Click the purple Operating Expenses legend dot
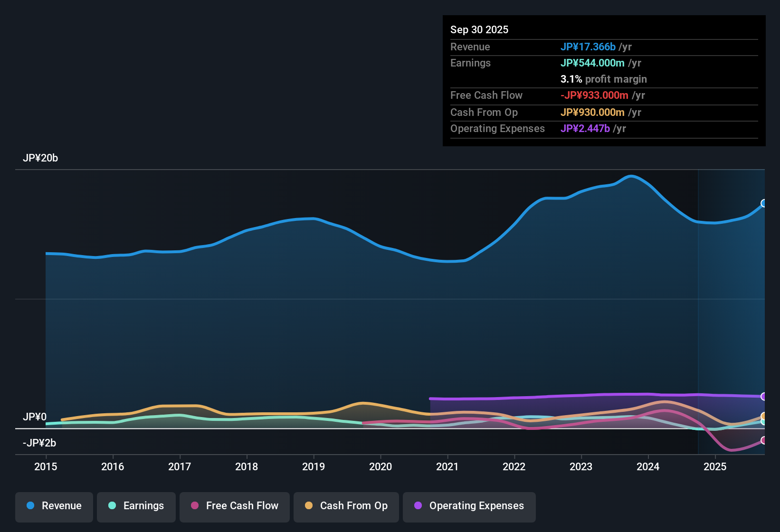 (418, 506)
